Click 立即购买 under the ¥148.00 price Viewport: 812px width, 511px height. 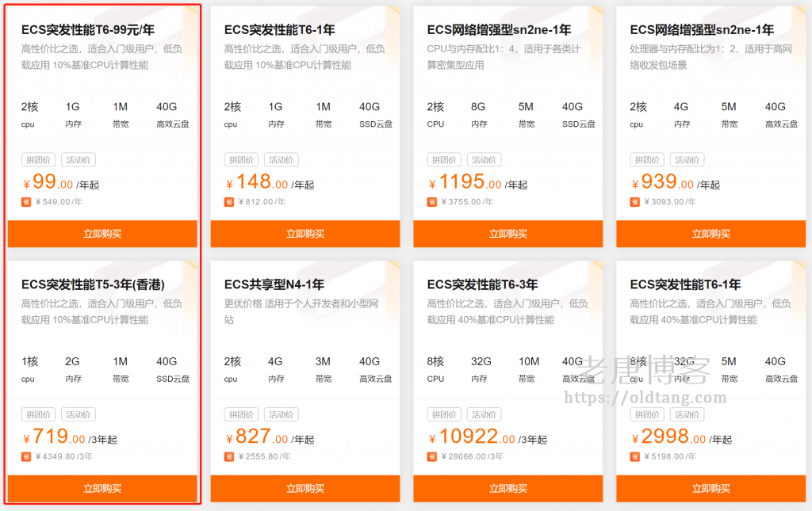pyautogui.click(x=305, y=234)
